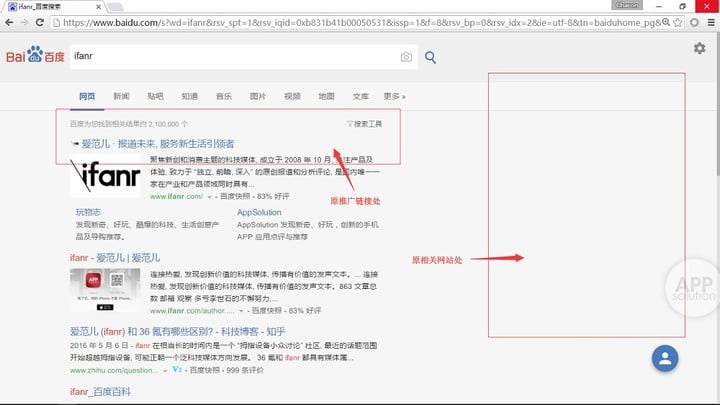This screenshot has width=720, height=405.
Task: Open the Chrome hamburger menu
Action: coord(711,22)
